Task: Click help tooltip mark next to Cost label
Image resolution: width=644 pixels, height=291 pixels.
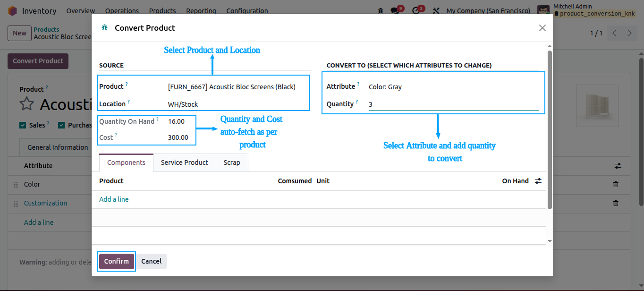Action: coord(116,135)
